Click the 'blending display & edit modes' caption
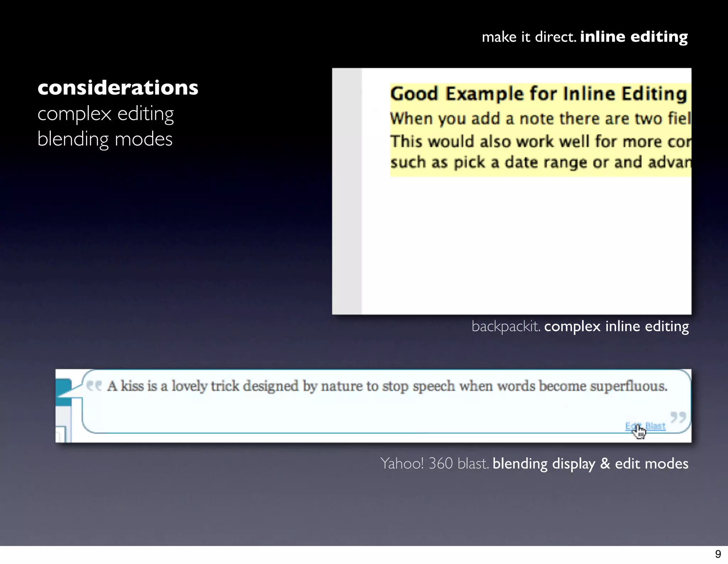 (x=590, y=463)
